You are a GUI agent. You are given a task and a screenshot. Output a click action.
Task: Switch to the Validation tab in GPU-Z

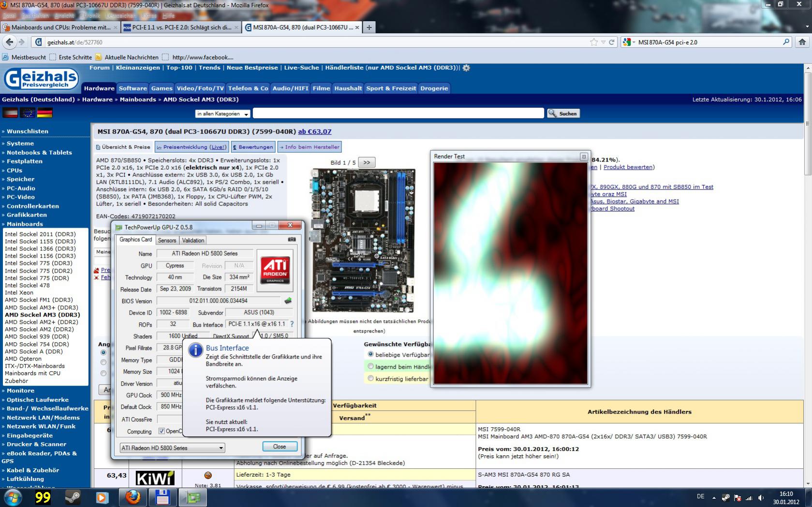[x=193, y=240]
